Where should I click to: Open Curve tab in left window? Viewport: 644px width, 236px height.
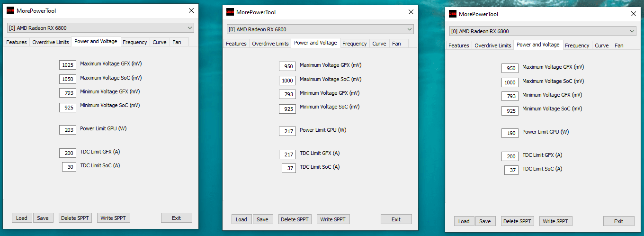(160, 42)
